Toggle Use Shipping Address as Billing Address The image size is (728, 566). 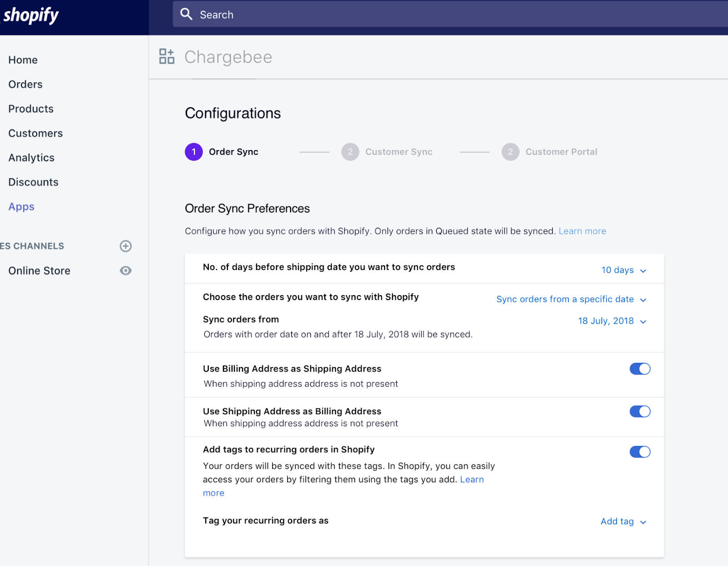[x=640, y=411]
